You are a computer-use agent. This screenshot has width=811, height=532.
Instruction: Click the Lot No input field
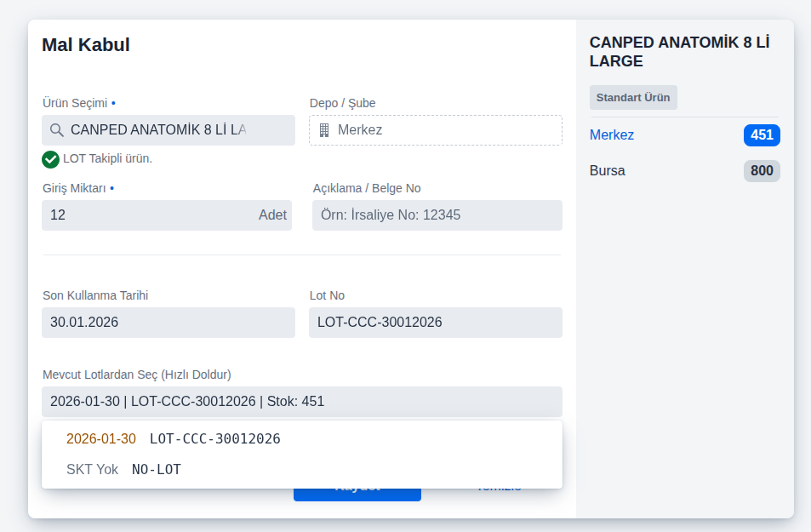(435, 323)
